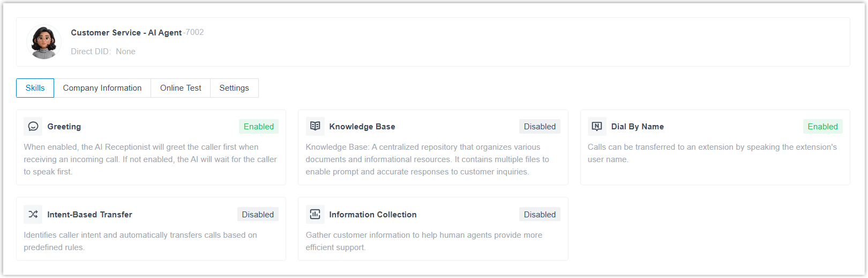Click the Direct DID value None
The image size is (868, 278).
pyautogui.click(x=125, y=52)
